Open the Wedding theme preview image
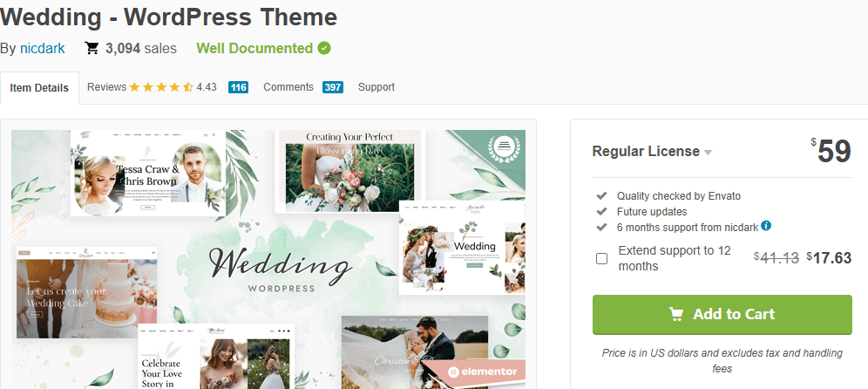The width and height of the screenshot is (868, 389). coord(268,259)
